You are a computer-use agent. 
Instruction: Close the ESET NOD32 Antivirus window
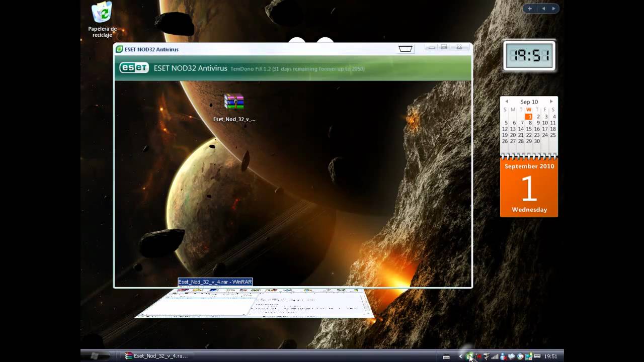tap(459, 47)
